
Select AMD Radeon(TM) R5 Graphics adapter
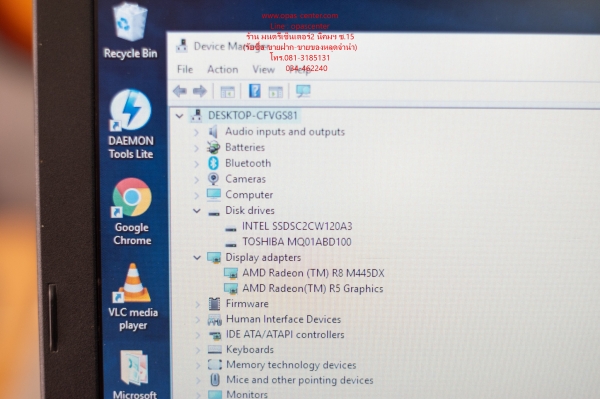coord(313,288)
